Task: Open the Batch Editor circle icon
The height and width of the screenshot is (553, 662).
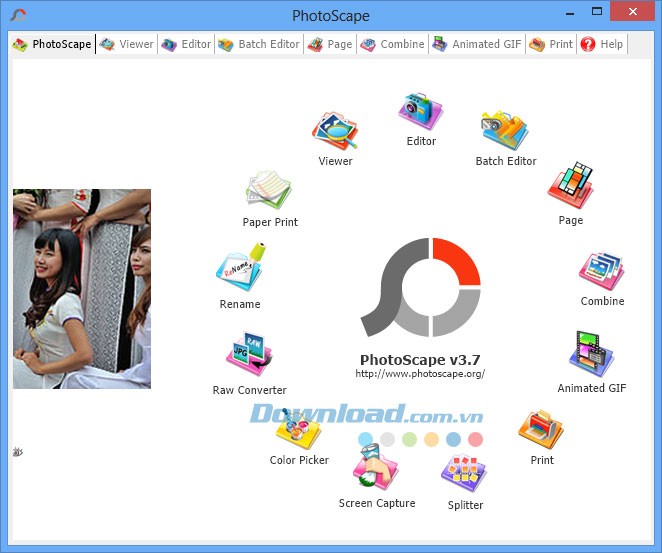Action: coord(505,130)
